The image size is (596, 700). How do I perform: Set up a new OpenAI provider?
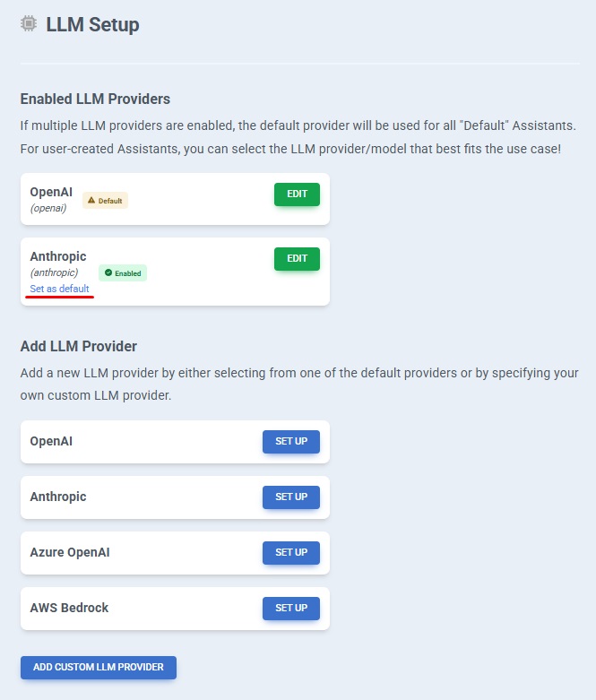[291, 442]
